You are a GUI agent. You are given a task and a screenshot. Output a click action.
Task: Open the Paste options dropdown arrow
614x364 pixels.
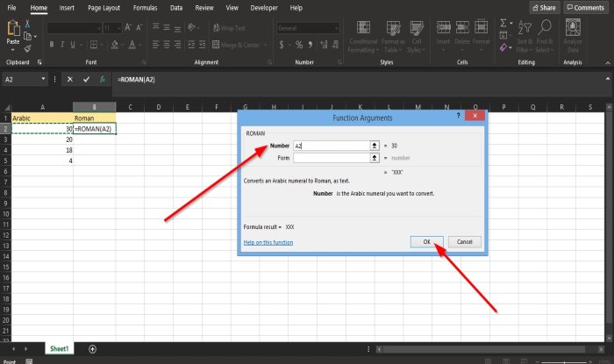(x=12, y=50)
